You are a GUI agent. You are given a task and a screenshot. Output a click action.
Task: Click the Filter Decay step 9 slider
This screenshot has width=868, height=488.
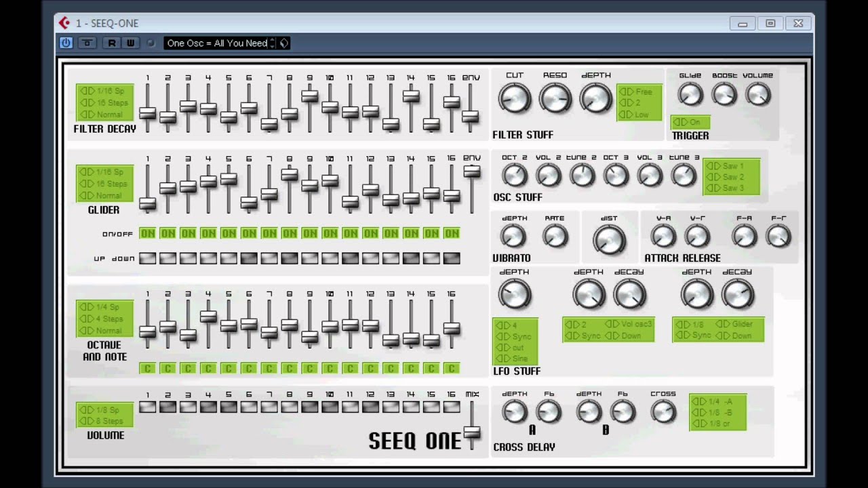[x=310, y=96]
